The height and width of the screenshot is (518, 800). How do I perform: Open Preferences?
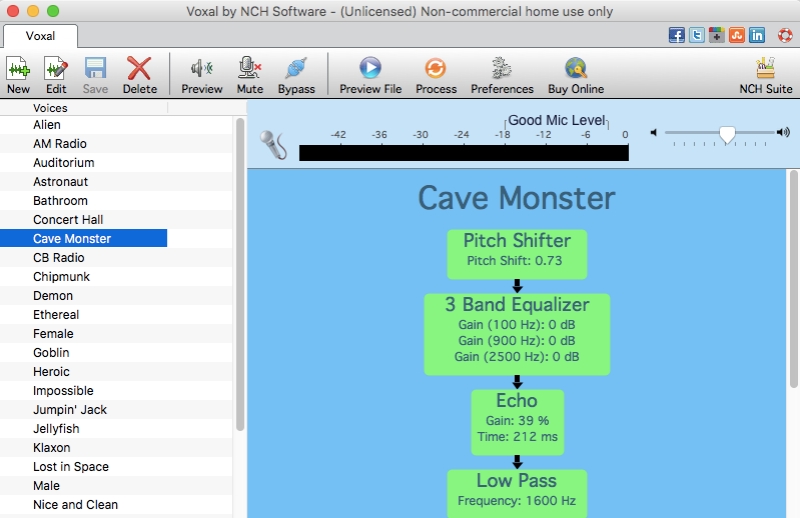tap(502, 75)
